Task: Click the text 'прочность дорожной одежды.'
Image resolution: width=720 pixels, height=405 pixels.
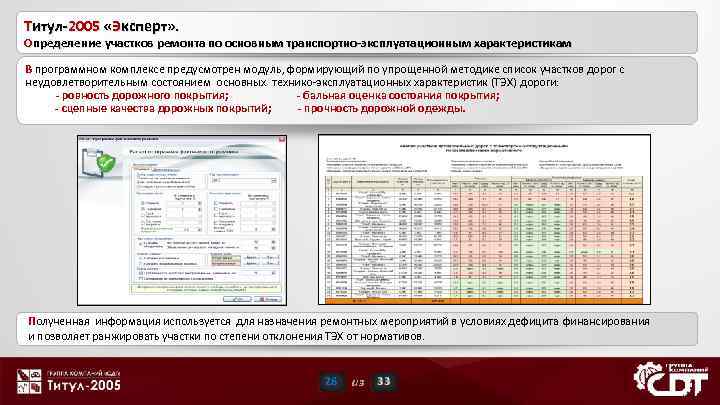Action: click(x=384, y=109)
